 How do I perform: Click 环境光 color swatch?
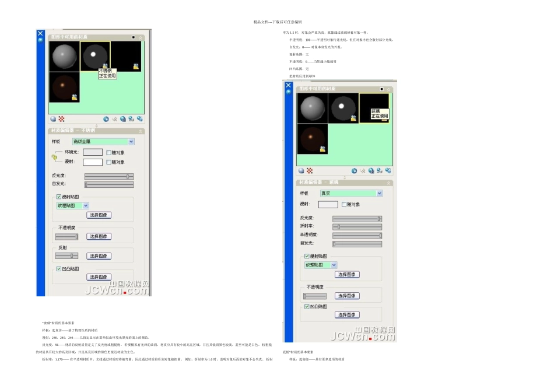coord(93,152)
